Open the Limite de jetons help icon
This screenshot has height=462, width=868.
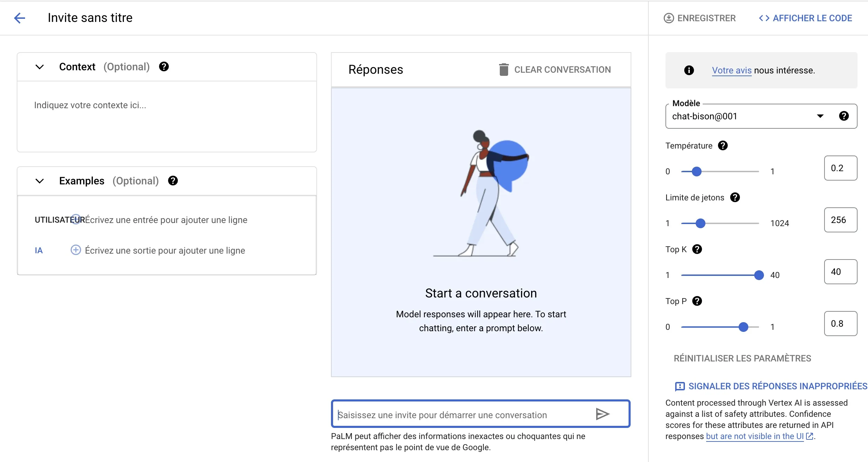(x=735, y=197)
